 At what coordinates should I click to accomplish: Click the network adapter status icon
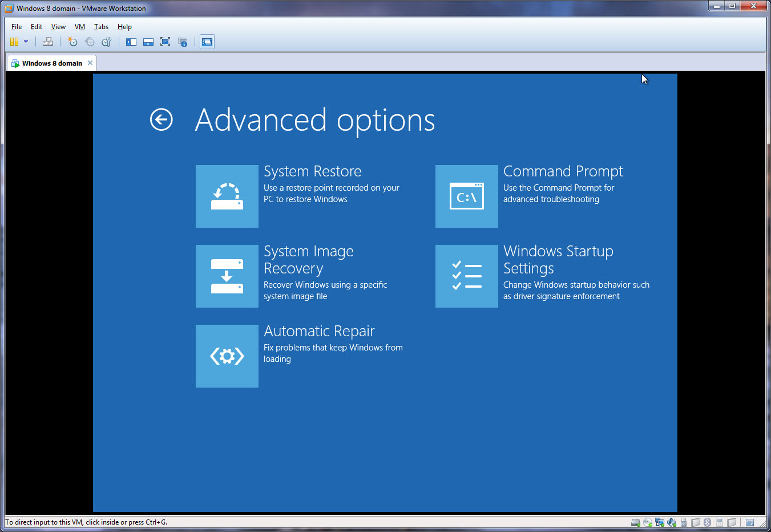pos(660,522)
